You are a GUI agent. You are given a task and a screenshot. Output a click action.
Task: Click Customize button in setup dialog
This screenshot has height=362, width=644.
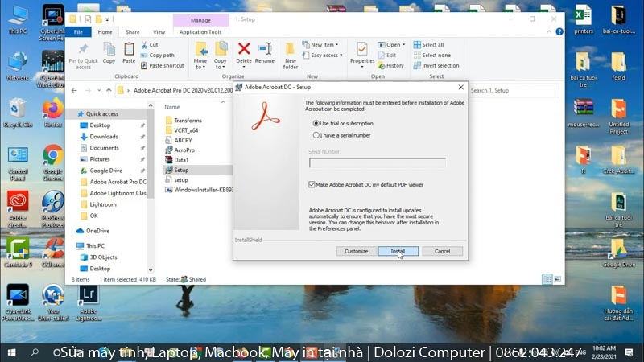(356, 251)
